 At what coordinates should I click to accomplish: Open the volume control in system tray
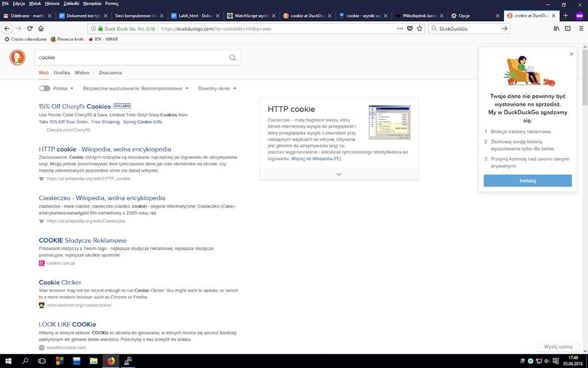pos(547,361)
